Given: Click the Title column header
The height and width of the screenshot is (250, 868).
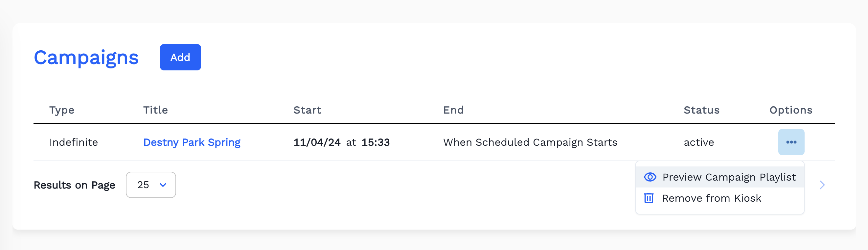Looking at the screenshot, I should coord(155,110).
